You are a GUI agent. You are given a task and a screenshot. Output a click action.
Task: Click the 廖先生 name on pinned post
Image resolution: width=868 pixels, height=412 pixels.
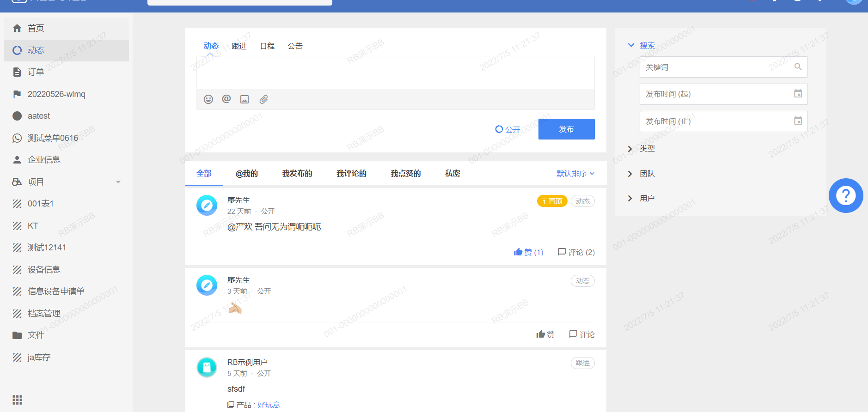pos(238,200)
